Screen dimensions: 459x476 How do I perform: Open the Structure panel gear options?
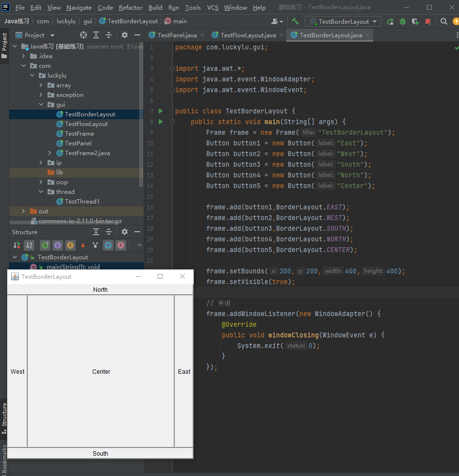pyautogui.click(x=125, y=232)
